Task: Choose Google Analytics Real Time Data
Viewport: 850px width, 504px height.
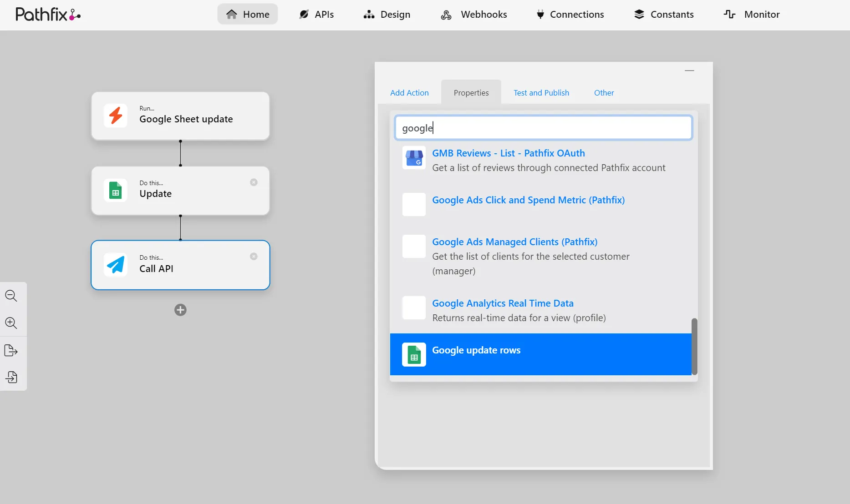Action: [541, 310]
